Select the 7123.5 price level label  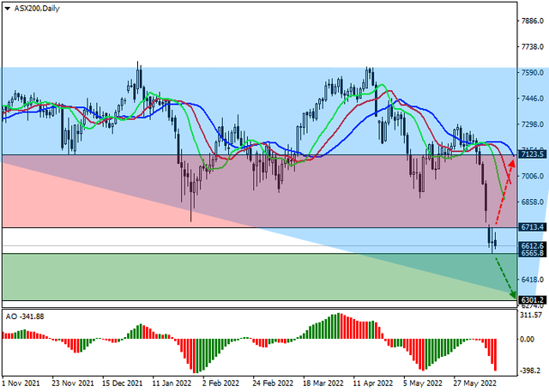point(532,154)
